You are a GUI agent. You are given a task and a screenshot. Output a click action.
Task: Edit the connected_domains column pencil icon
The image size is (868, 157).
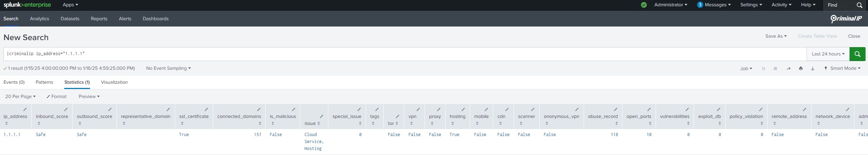click(259, 110)
